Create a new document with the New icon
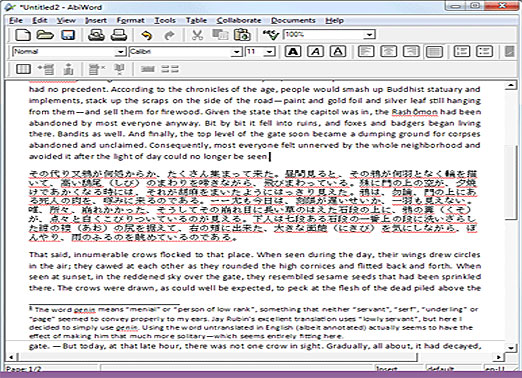 pos(22,35)
